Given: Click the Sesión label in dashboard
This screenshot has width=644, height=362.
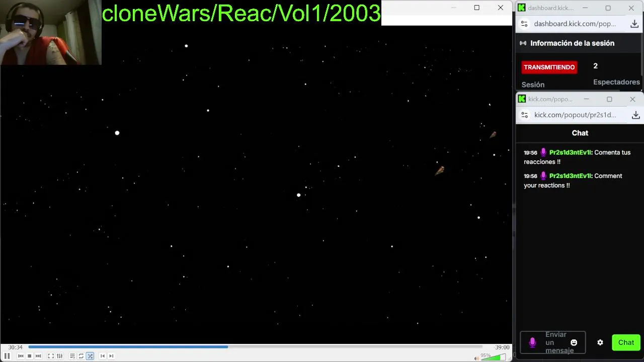Looking at the screenshot, I should [x=533, y=84].
